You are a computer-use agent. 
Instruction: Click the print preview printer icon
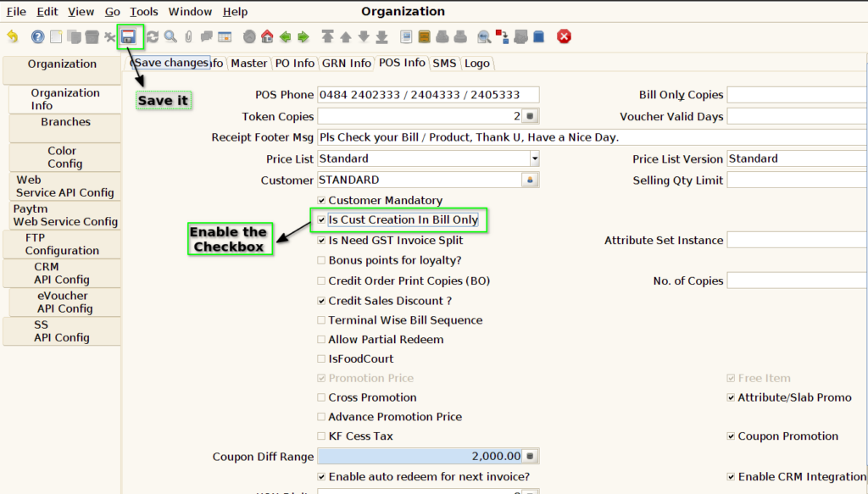(x=442, y=37)
